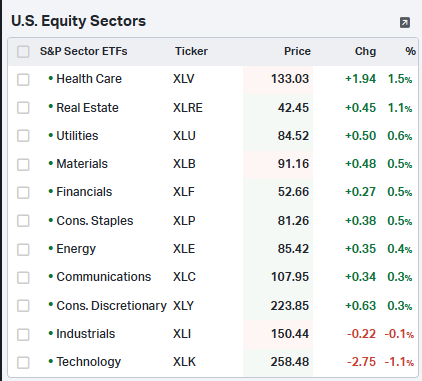Image resolution: width=422 pixels, height=381 pixels.
Task: Open the Energy sector link
Action: (x=76, y=249)
